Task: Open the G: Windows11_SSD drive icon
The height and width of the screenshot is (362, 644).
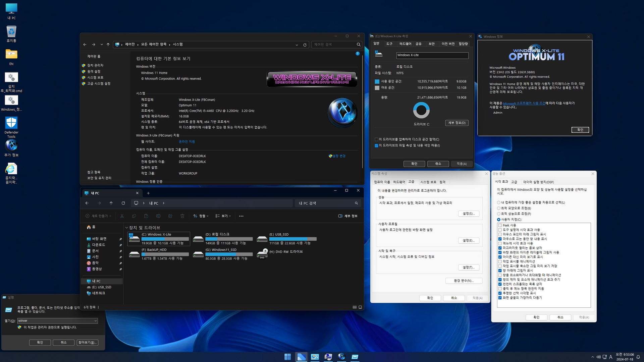Action: 198,254
